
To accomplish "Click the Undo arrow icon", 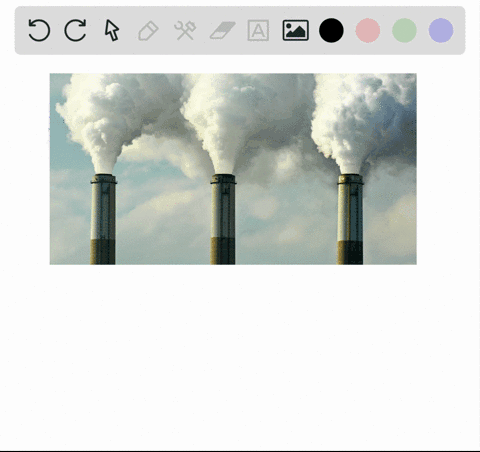I will [39, 30].
